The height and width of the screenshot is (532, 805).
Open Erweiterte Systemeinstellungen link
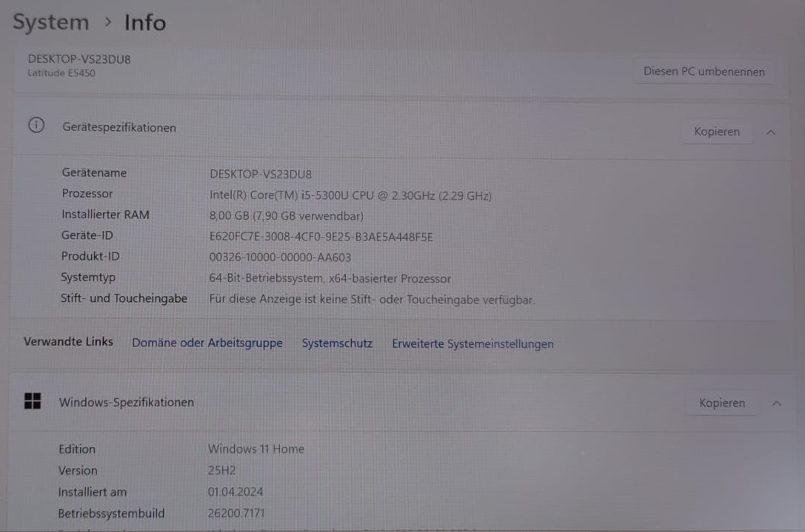(472, 344)
